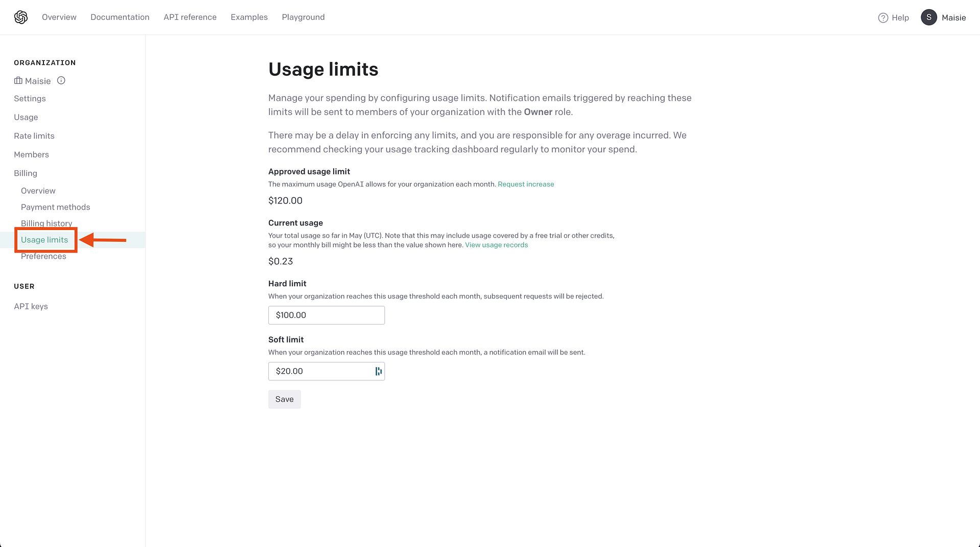Open the Billing history page
Screen dimensions: 980x547
[46, 223]
